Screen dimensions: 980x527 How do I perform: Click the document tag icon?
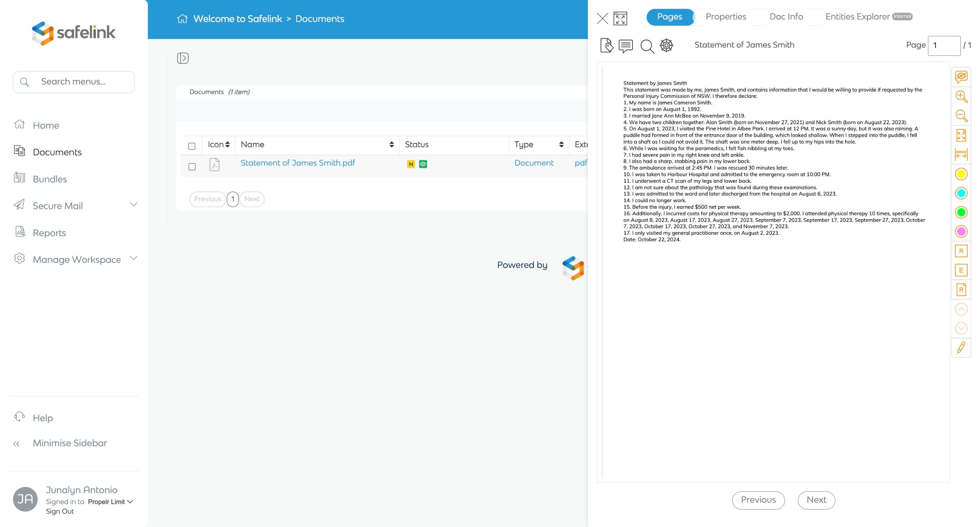606,46
